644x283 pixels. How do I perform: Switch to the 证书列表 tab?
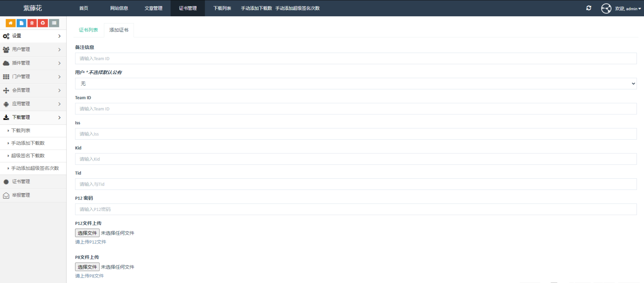tap(88, 30)
